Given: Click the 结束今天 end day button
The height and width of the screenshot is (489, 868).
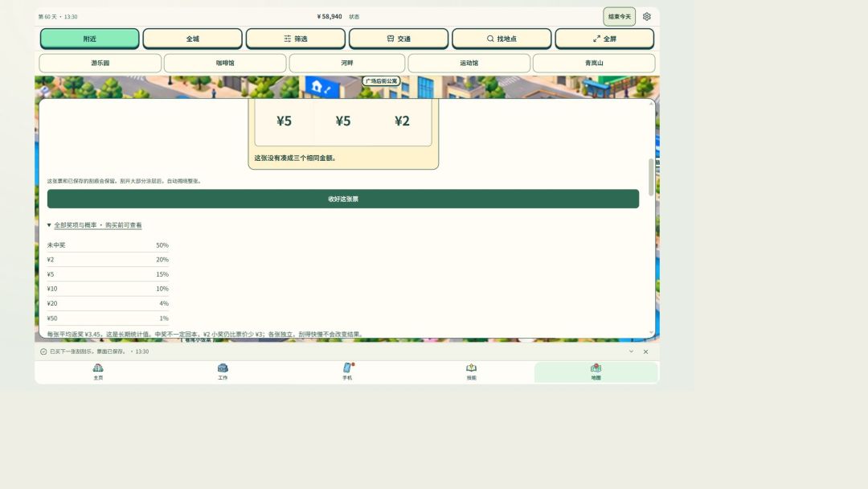Looking at the screenshot, I should click(x=620, y=17).
